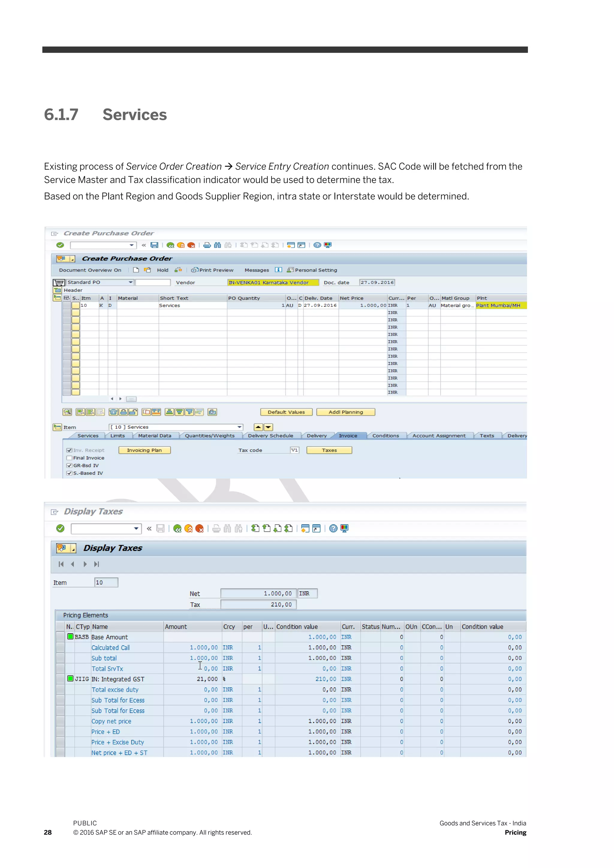Image resolution: width=614 pixels, height=868 pixels.
Task: Click the green Back icon in Create Purchase Order toolbar
Action: click(x=171, y=245)
